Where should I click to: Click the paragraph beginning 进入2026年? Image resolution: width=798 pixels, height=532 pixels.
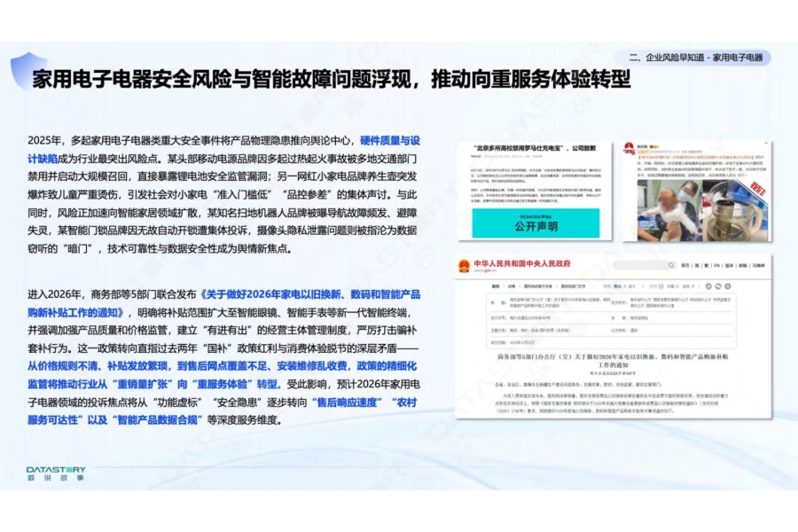tap(224, 356)
